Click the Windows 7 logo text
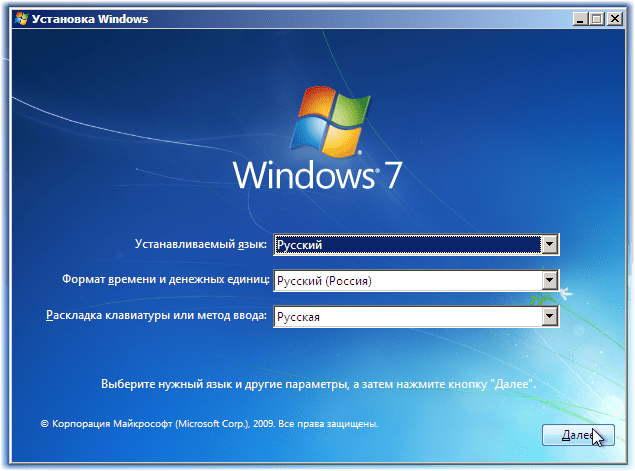Image resolution: width=635 pixels, height=471 pixels. (x=318, y=175)
